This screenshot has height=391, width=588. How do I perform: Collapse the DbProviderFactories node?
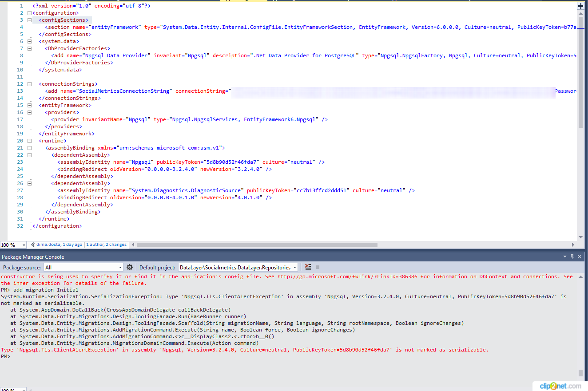(29, 48)
